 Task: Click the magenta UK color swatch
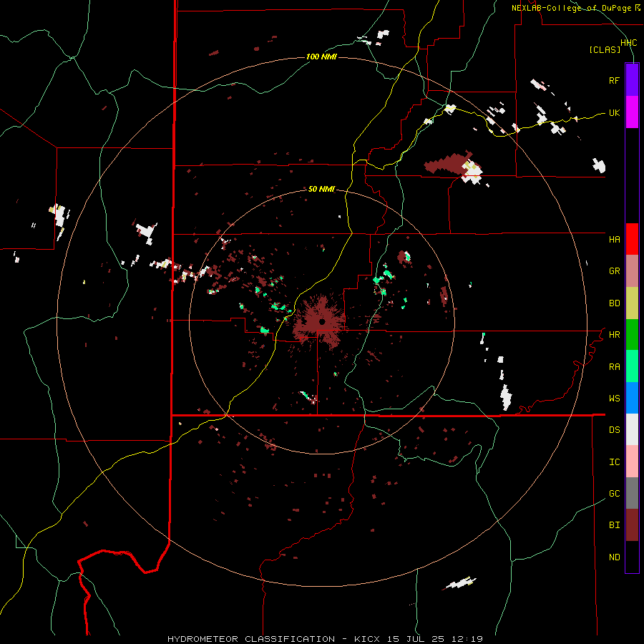632,112
